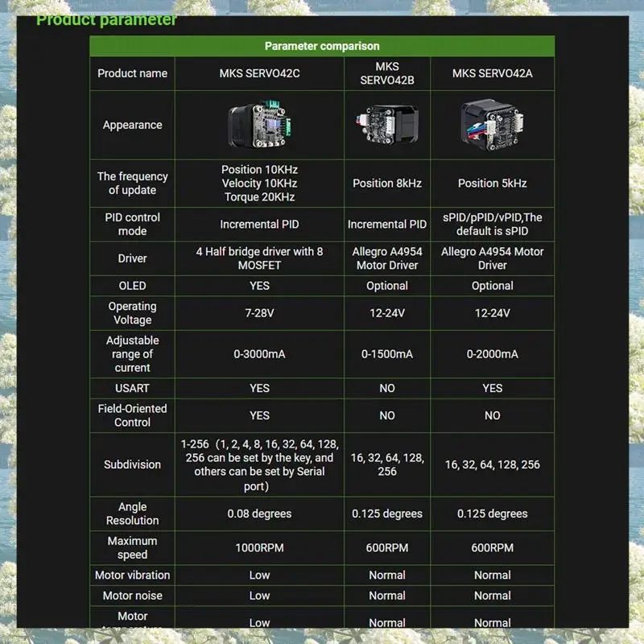Select the 'OLED' row label
Image resolution: width=644 pixels, height=644 pixels.
point(132,286)
